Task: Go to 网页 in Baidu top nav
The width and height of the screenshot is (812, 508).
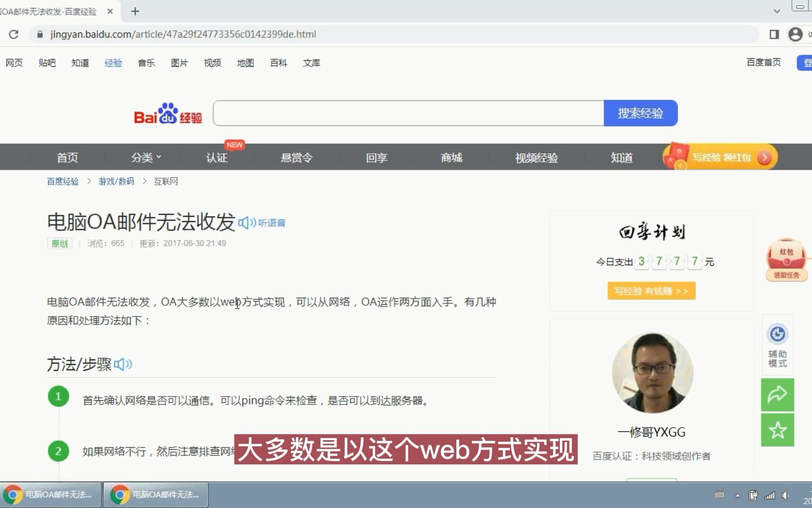Action: point(14,63)
